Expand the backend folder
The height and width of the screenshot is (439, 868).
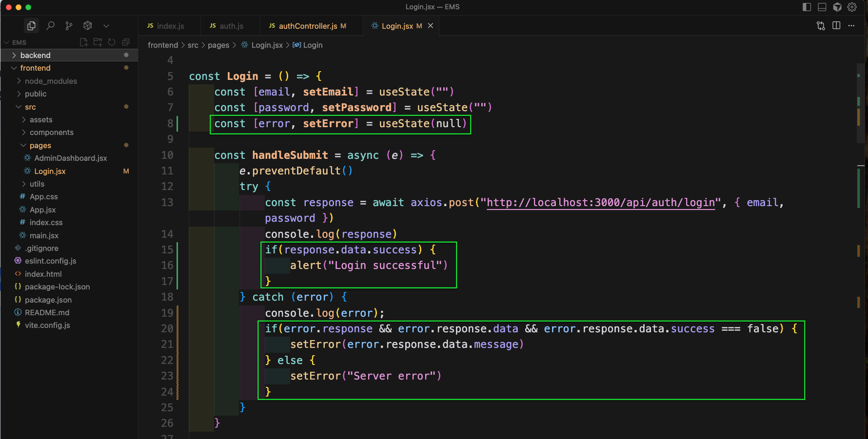[x=35, y=55]
